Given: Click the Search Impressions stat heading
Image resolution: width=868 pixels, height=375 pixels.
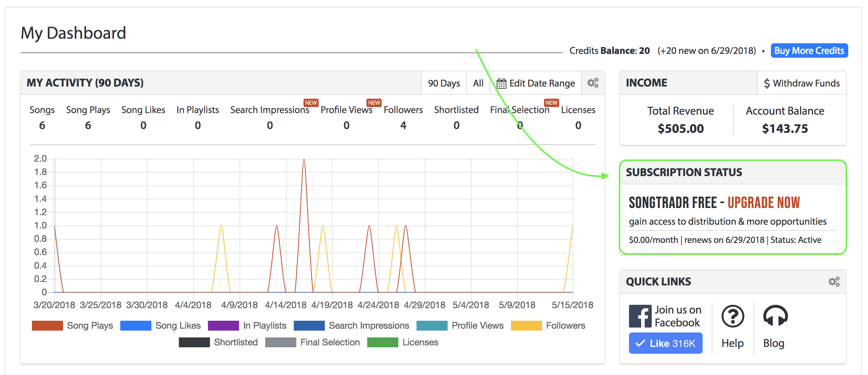Looking at the screenshot, I should (x=270, y=110).
